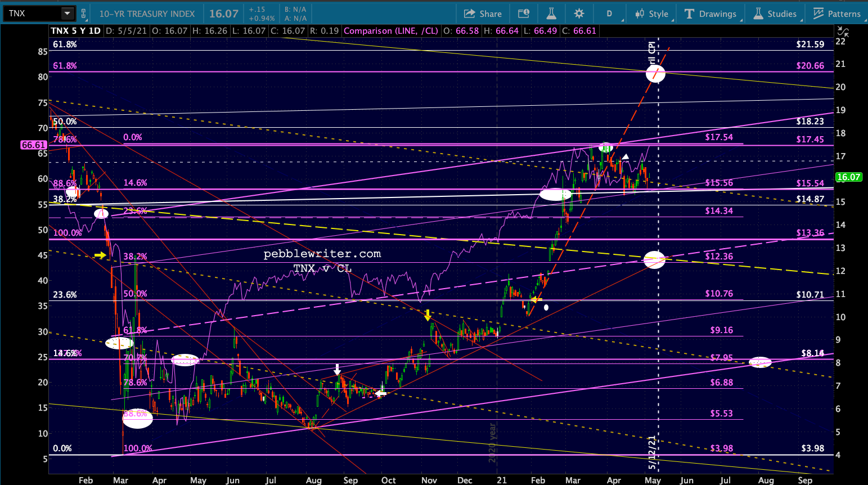
Task: Click the symbol link (chain) icon
Action: [84, 14]
